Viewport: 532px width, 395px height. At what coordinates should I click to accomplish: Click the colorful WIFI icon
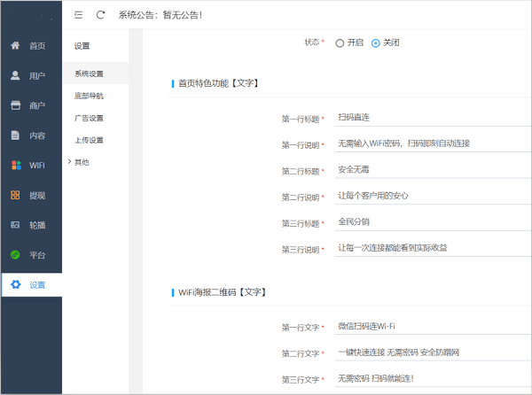(x=15, y=165)
